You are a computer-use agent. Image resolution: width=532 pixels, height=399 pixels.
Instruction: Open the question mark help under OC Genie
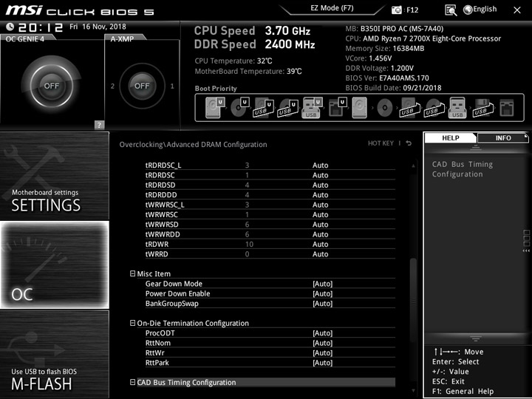tap(99, 125)
